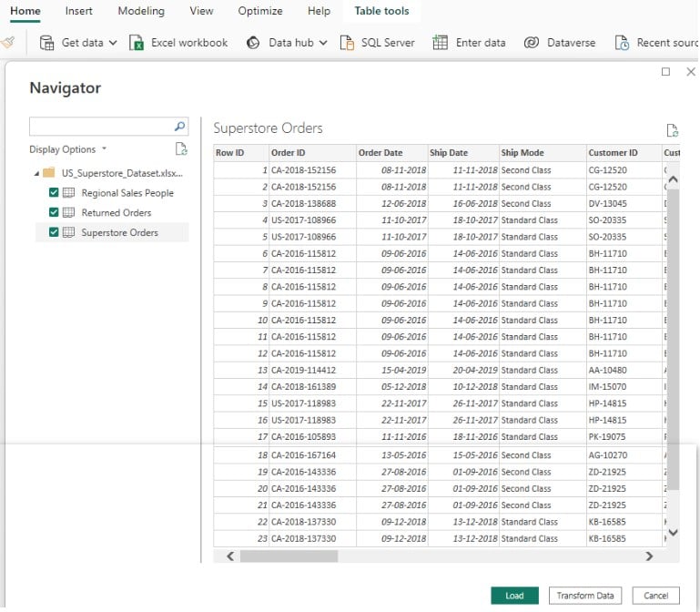Open the View tab

tap(201, 11)
